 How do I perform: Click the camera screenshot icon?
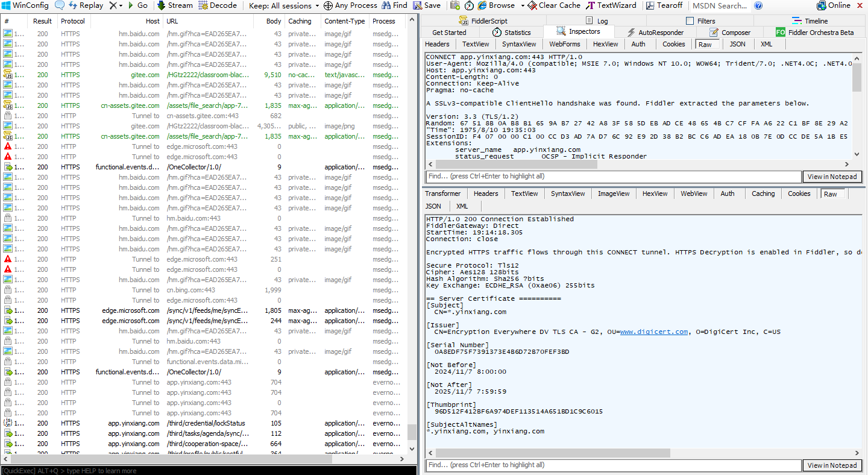coord(455,5)
